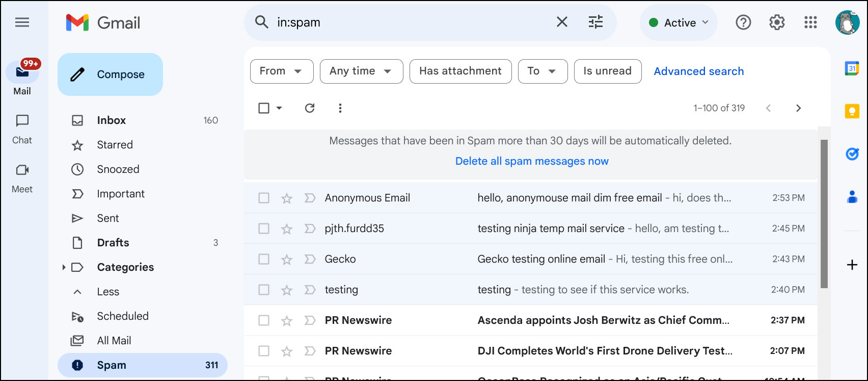Open Google Tasks side panel icon
Image resolution: width=868 pixels, height=381 pixels.
click(x=852, y=154)
